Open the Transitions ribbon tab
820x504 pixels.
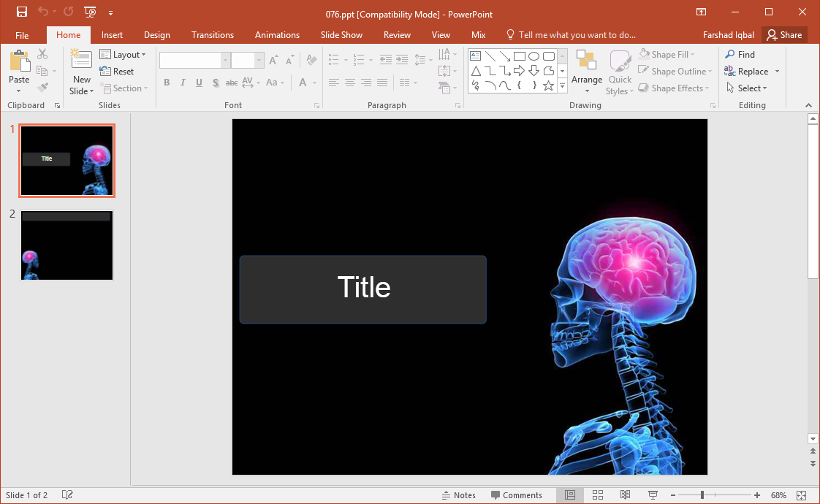tap(213, 35)
